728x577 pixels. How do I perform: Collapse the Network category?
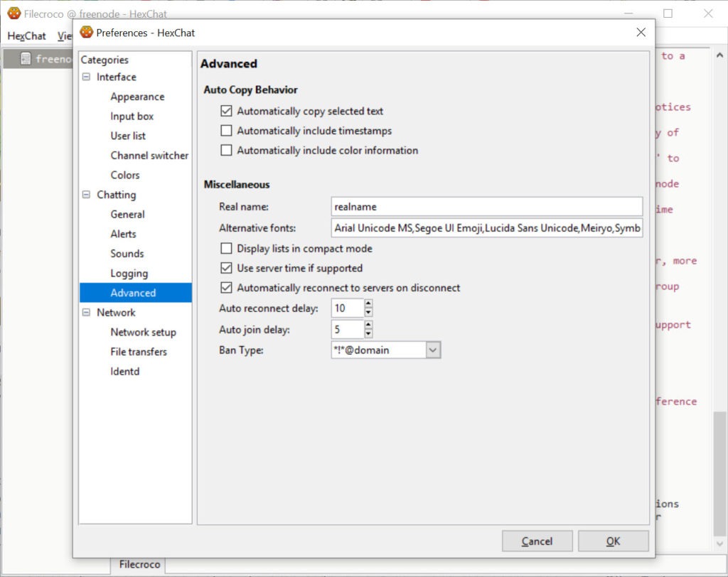(x=86, y=313)
